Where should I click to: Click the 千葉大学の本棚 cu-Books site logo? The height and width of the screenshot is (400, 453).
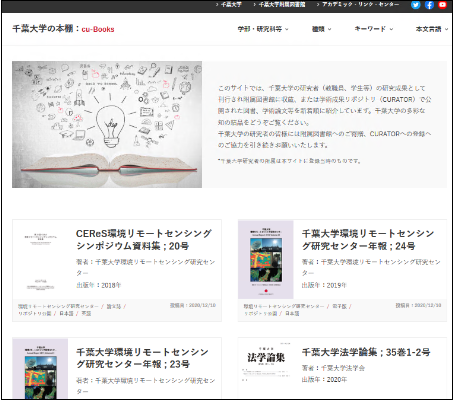tap(63, 29)
